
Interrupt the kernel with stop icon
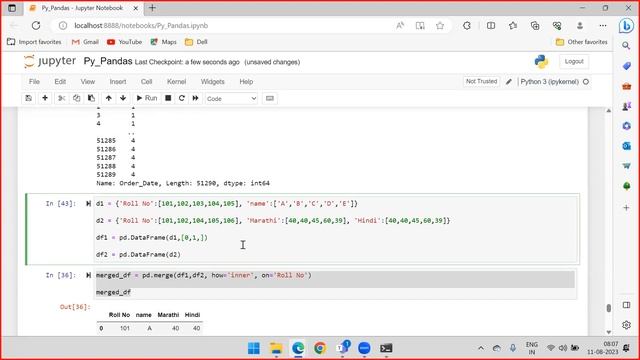[168, 98]
